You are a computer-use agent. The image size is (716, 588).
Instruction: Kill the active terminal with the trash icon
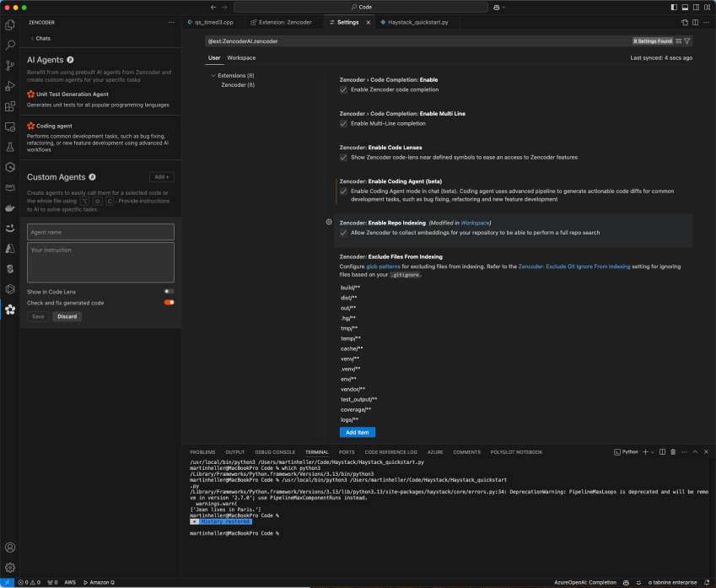pos(673,451)
